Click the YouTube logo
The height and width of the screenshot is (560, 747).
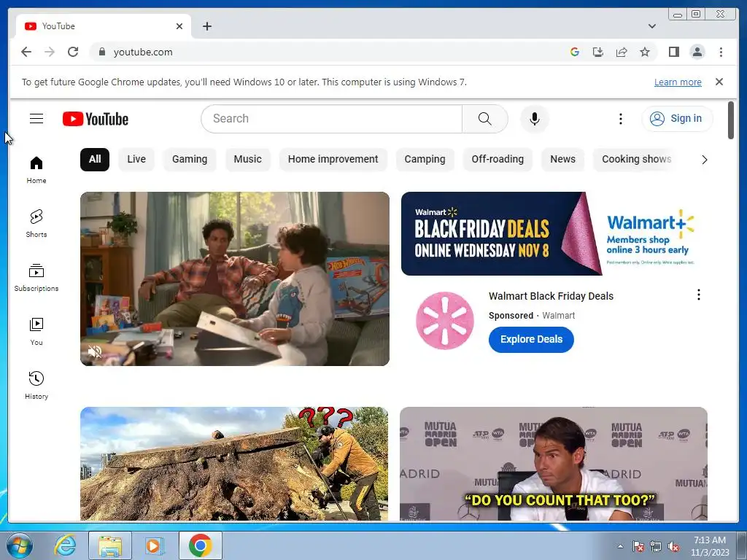(x=96, y=119)
